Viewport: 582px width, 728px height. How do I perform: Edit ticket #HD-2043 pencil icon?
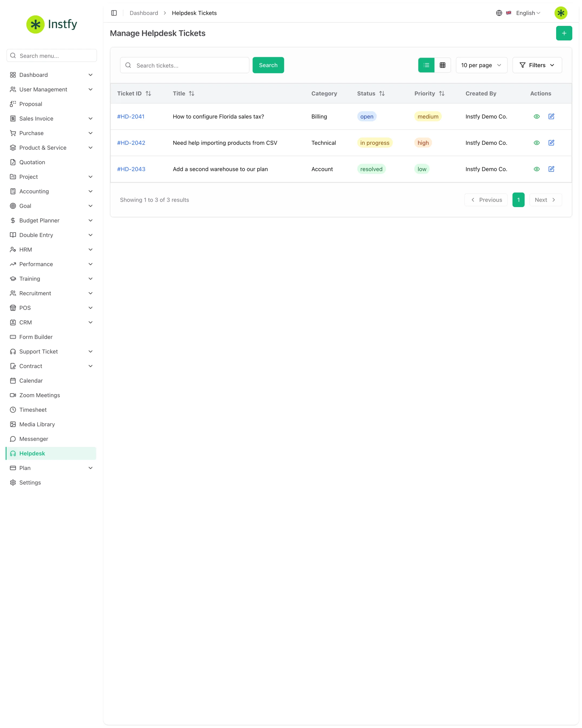tap(551, 169)
